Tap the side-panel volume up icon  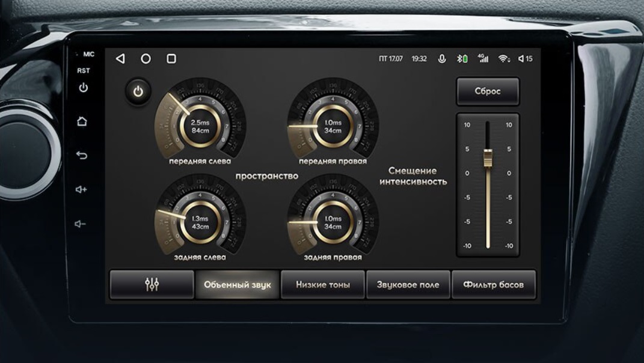(x=81, y=189)
